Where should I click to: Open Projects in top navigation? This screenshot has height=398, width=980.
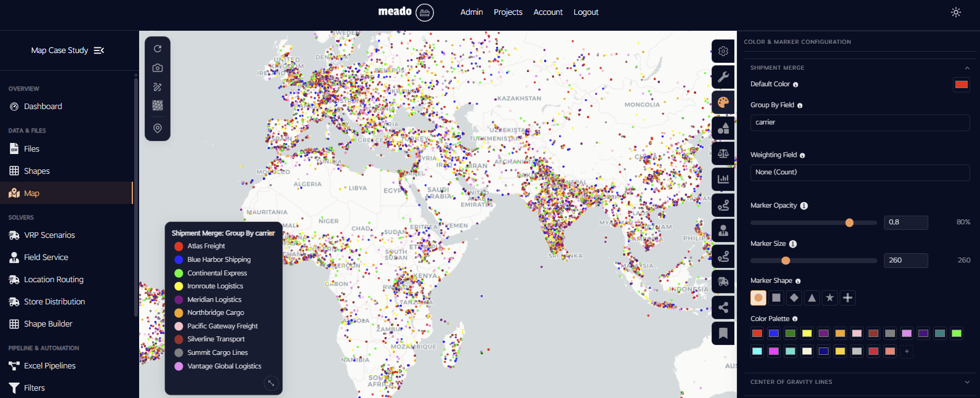click(x=508, y=12)
